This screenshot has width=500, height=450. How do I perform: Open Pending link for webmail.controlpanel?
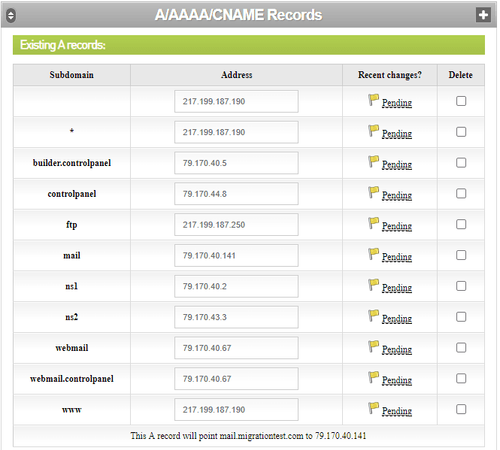[x=397, y=380]
